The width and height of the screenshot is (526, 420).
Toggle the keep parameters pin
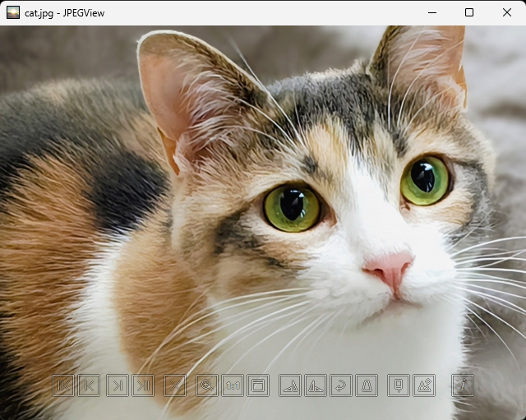[x=399, y=385]
